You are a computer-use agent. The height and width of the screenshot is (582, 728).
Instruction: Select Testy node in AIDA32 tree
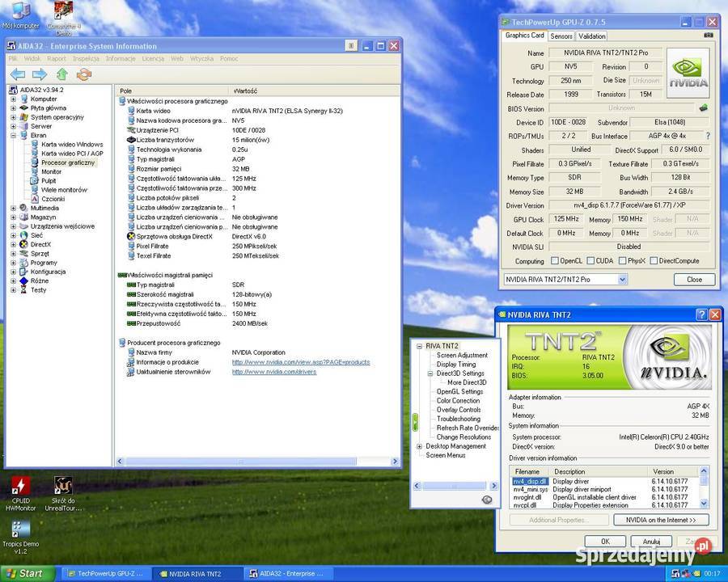(38, 289)
